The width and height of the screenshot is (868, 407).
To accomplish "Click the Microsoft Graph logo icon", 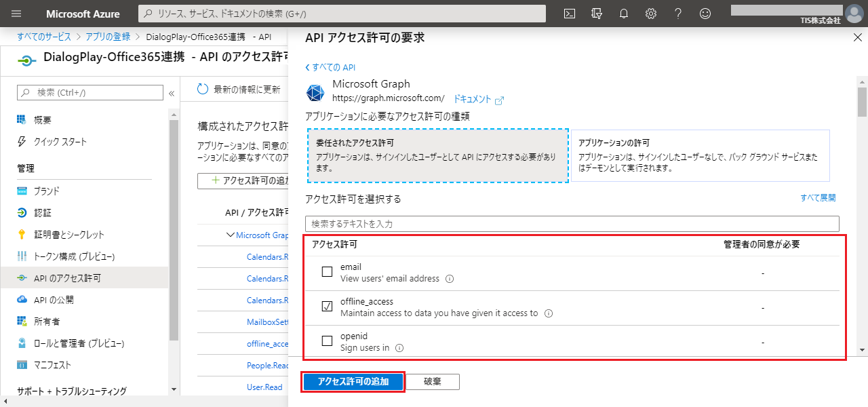I will click(315, 93).
